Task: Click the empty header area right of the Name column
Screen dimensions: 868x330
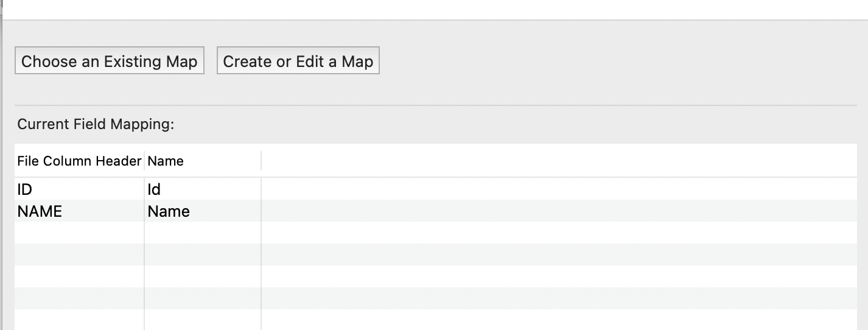Action: [548, 161]
